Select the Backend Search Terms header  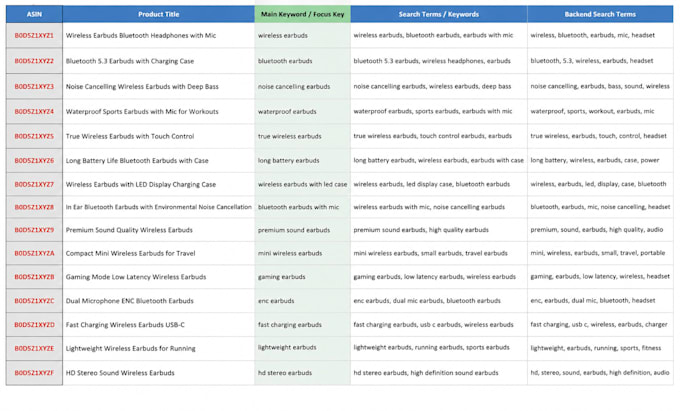click(x=600, y=14)
